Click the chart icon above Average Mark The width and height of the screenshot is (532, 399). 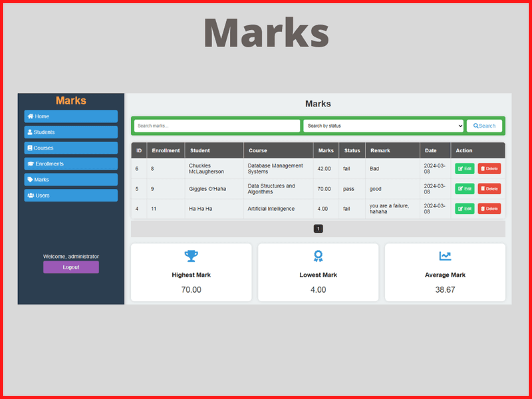click(x=445, y=256)
